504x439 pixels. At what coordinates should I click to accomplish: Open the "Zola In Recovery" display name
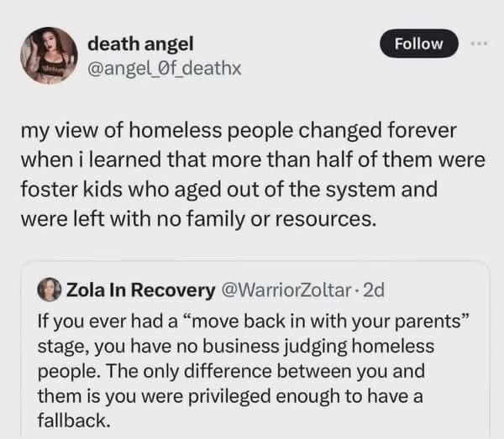click(140, 290)
